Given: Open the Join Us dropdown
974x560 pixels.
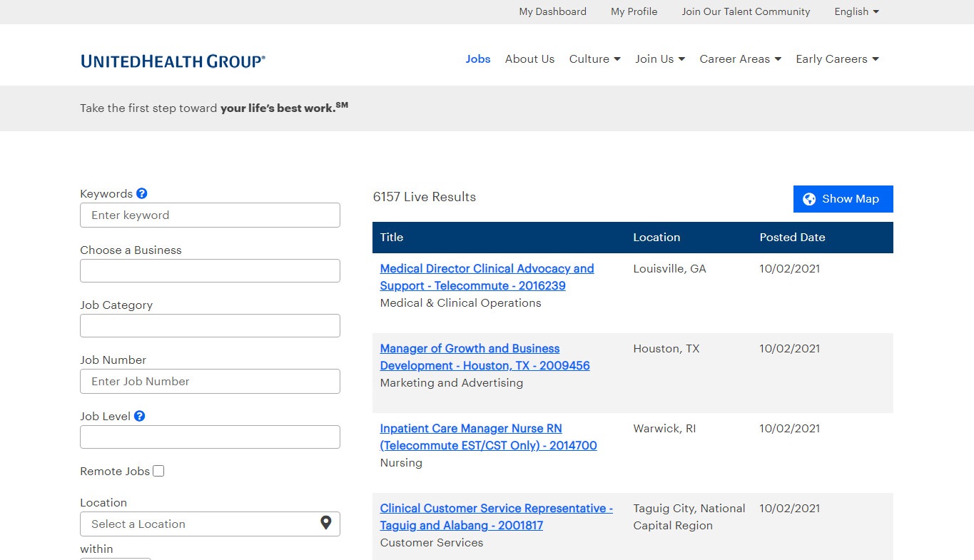Looking at the screenshot, I should pos(660,59).
